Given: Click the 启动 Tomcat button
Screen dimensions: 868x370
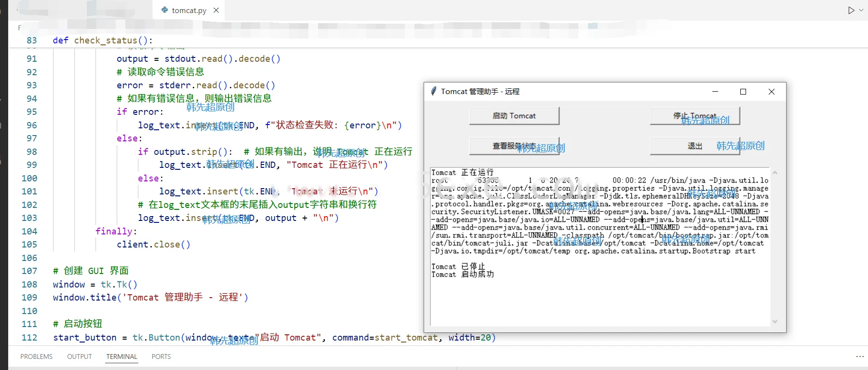Looking at the screenshot, I should click(514, 116).
